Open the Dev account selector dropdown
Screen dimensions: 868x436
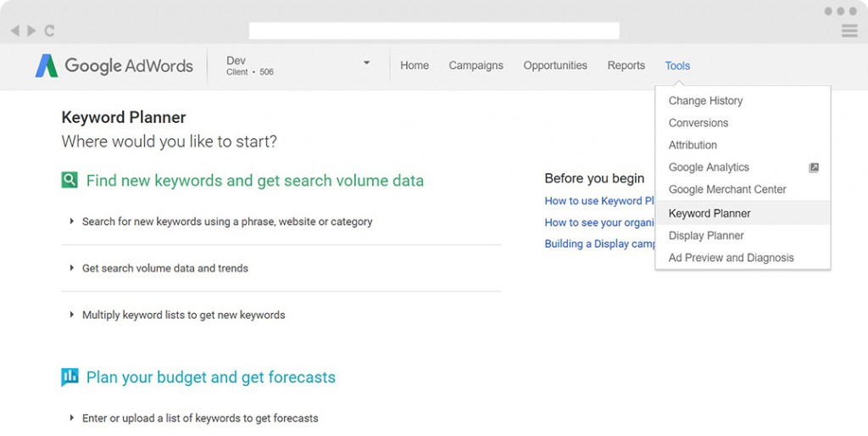366,63
